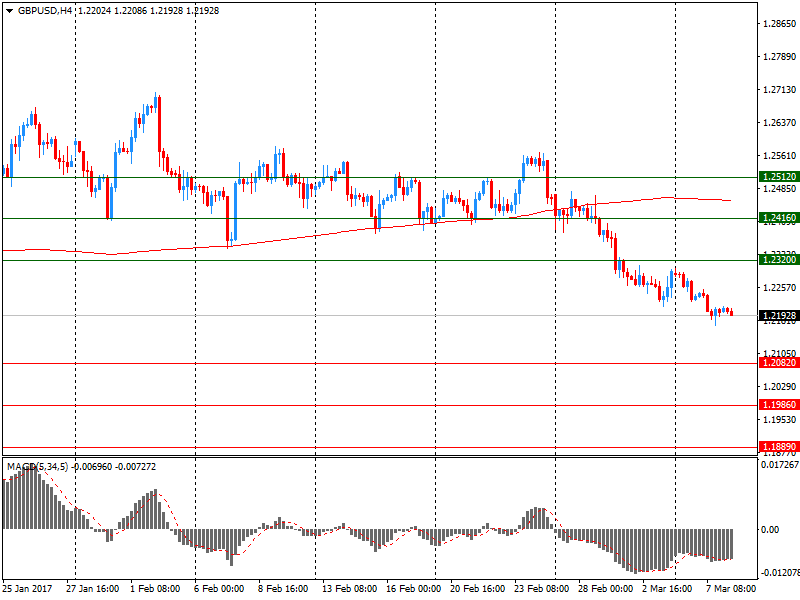Click the 1.22570 price scale value
The image size is (800, 600).
pos(779,288)
